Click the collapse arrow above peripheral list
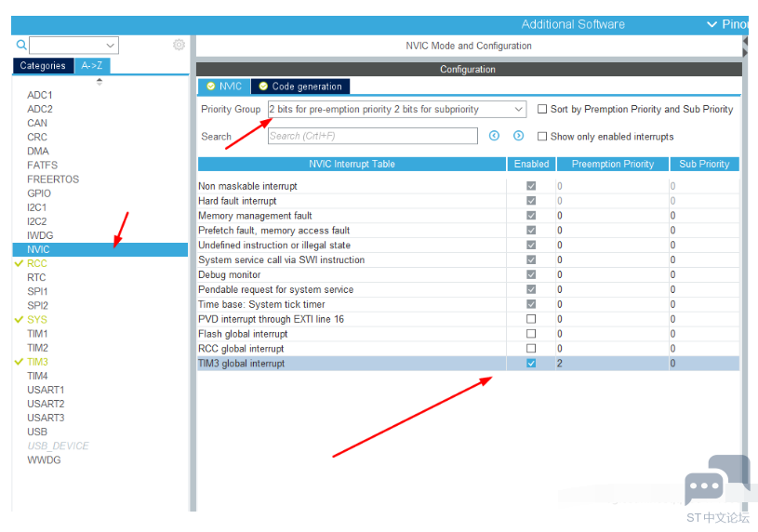The width and height of the screenshot is (758, 532). [x=100, y=82]
